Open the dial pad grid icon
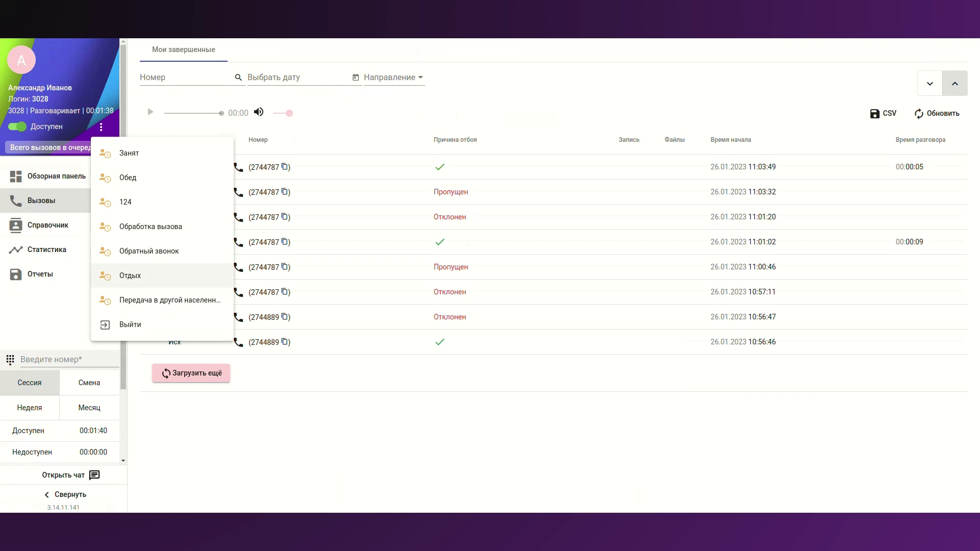 (x=10, y=360)
